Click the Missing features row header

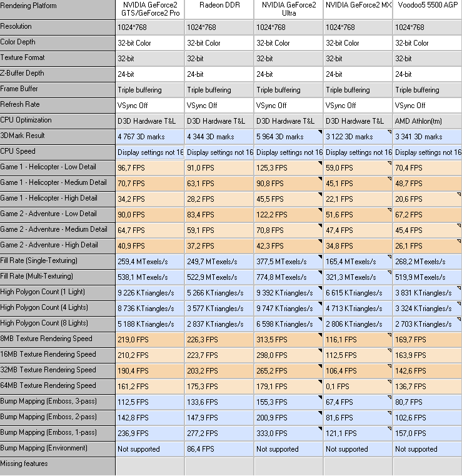(58, 465)
